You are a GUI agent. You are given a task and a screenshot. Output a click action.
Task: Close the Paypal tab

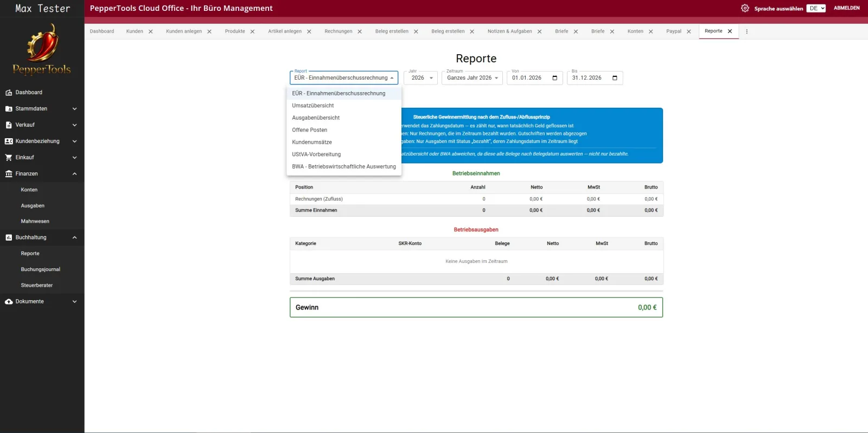coord(688,31)
